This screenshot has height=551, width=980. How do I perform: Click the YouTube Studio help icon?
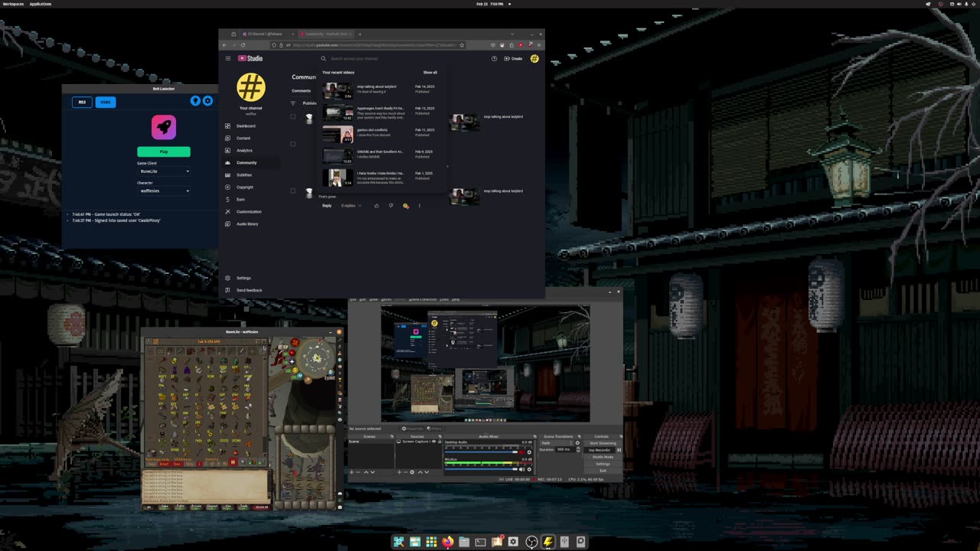494,59
